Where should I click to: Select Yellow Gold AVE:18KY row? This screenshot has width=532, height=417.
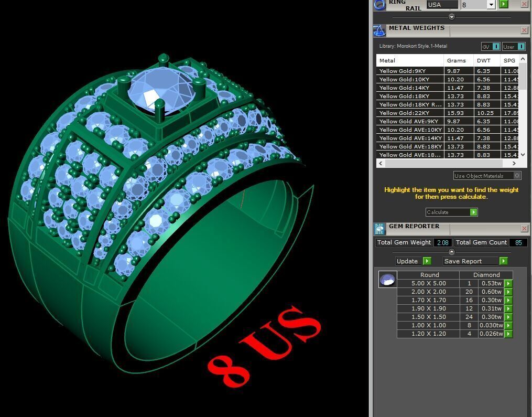click(448, 146)
